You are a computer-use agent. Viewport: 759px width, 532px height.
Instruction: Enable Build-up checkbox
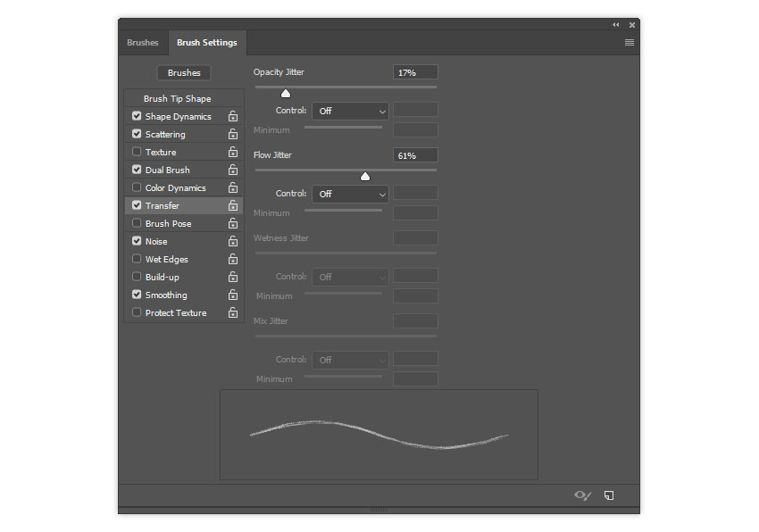[x=137, y=277]
